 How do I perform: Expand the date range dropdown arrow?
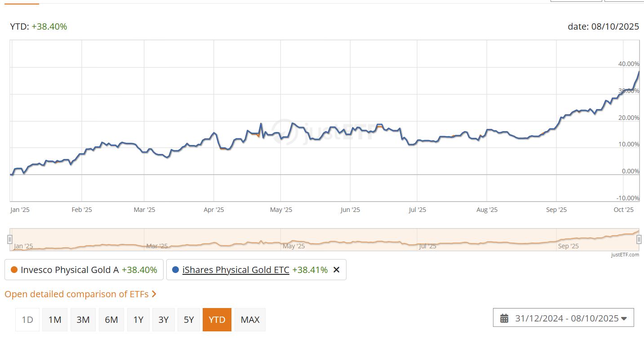click(624, 319)
